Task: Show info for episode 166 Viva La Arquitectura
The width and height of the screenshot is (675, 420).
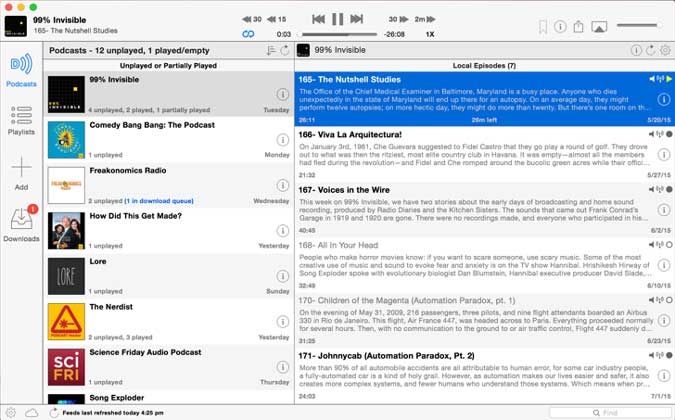Action: 663,154
